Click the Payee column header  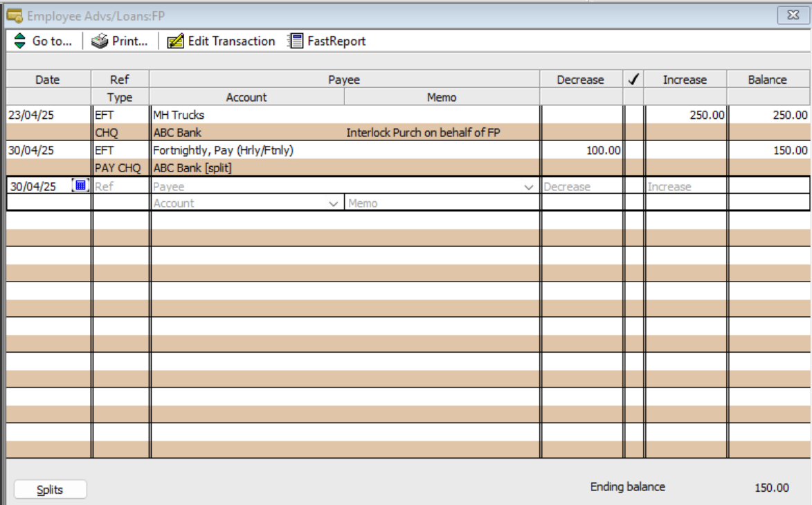pos(344,79)
